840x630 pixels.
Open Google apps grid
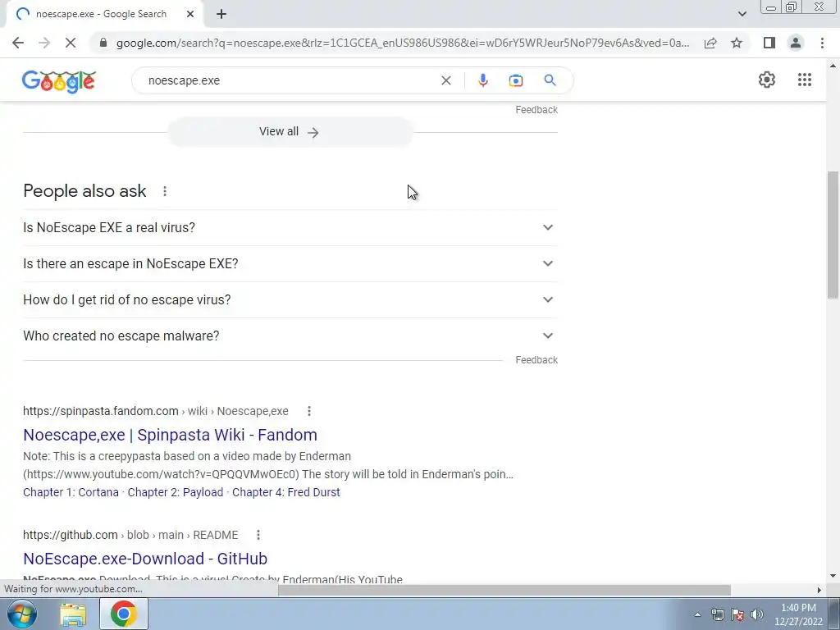(x=804, y=80)
